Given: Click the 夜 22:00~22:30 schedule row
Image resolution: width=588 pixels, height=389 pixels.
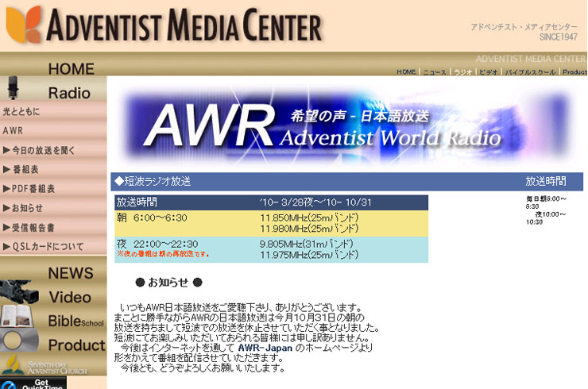Looking at the screenshot, I should [271, 249].
